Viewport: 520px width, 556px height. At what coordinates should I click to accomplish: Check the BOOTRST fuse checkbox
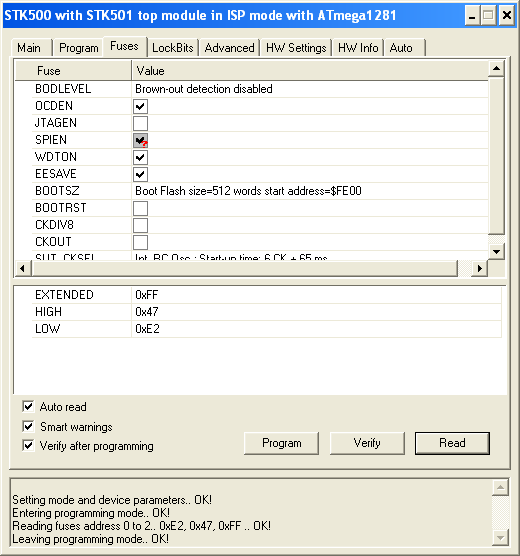[140, 208]
